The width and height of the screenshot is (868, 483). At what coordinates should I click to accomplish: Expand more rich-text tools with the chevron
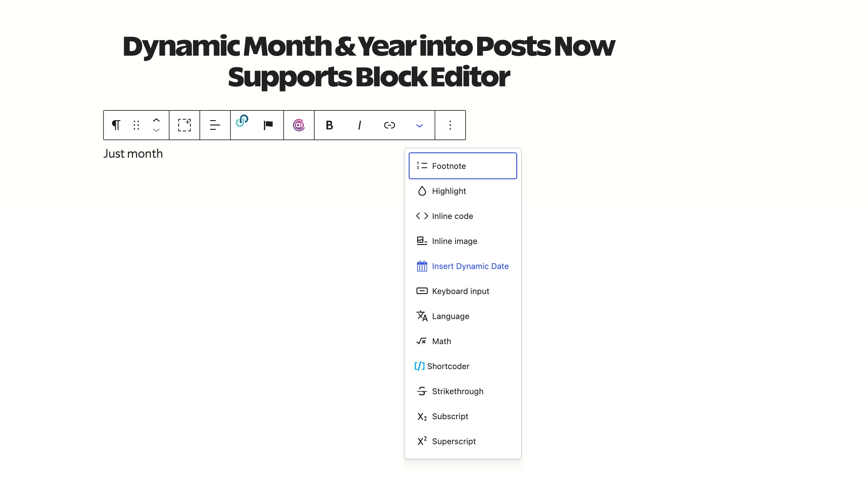click(420, 125)
